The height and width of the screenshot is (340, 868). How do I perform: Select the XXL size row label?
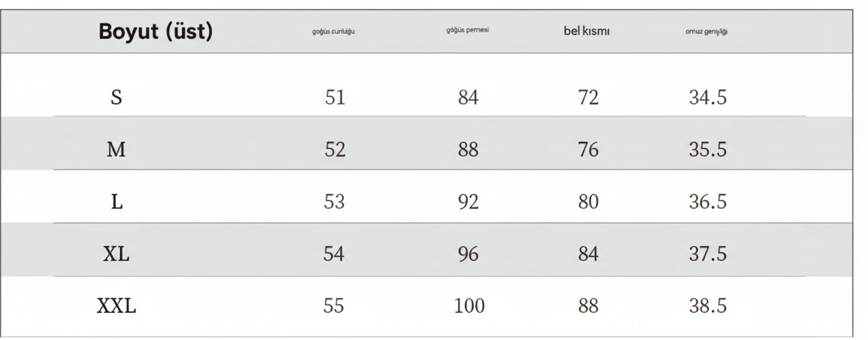(116, 306)
